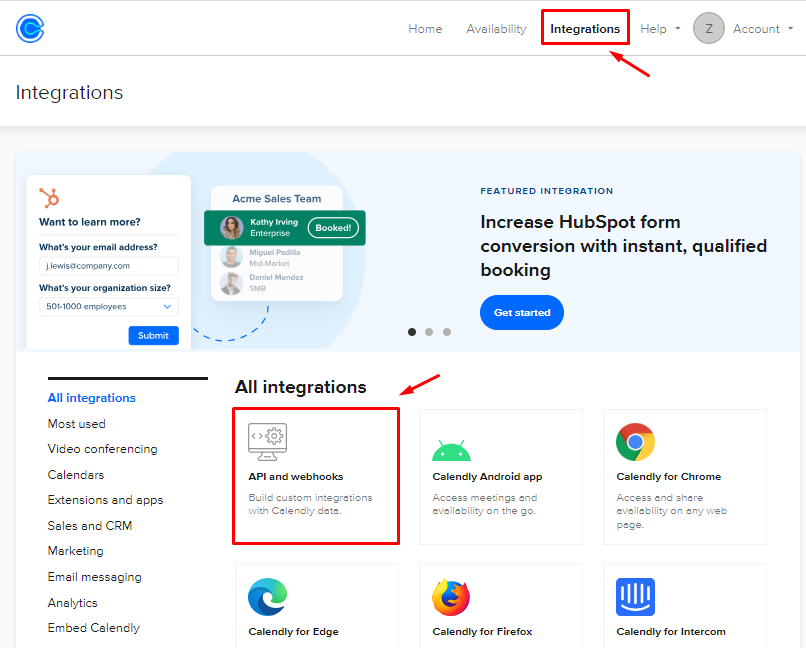806x648 pixels.
Task: Click the Z account avatar
Action: (709, 28)
